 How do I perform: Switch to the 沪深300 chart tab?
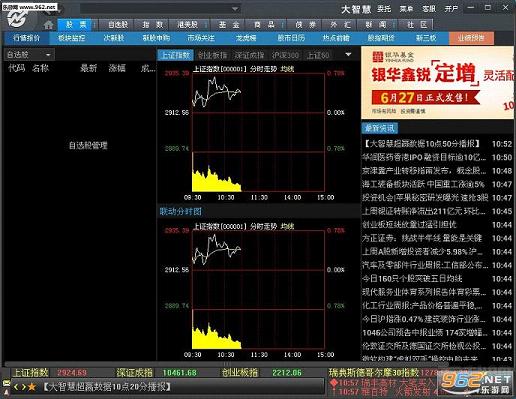click(x=285, y=55)
